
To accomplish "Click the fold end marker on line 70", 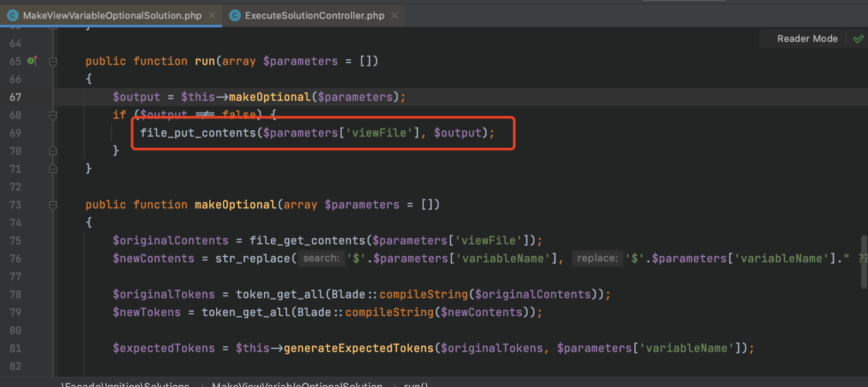I will coord(53,151).
